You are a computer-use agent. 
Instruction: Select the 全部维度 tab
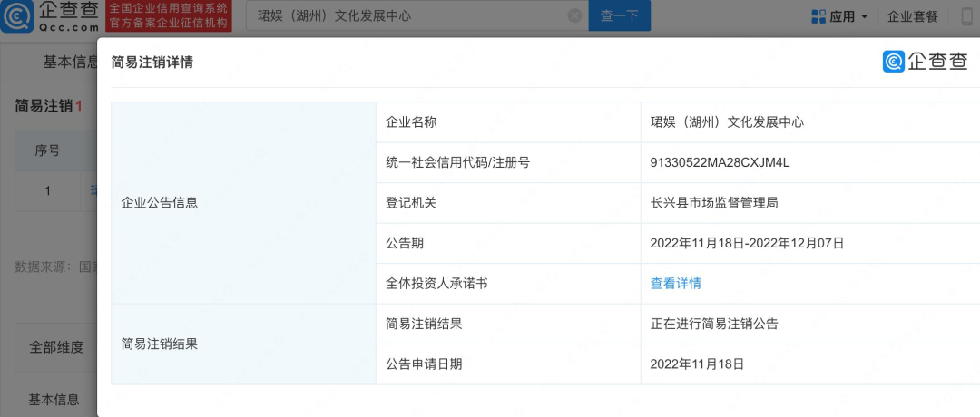[x=56, y=347]
